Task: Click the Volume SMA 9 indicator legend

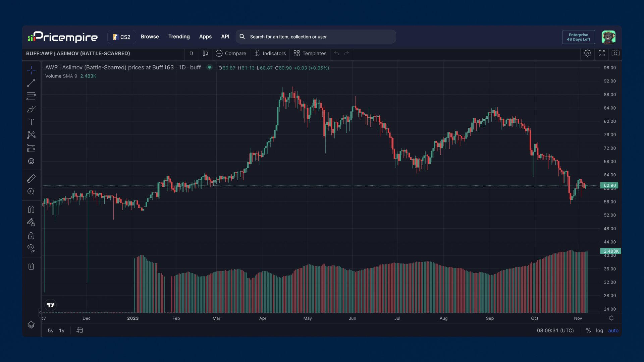Action: click(x=61, y=76)
